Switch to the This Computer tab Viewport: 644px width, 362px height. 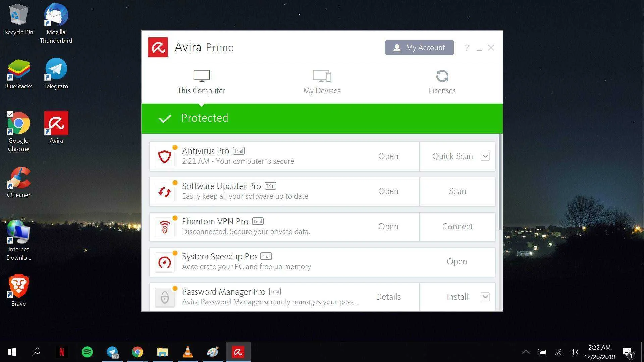pyautogui.click(x=202, y=82)
